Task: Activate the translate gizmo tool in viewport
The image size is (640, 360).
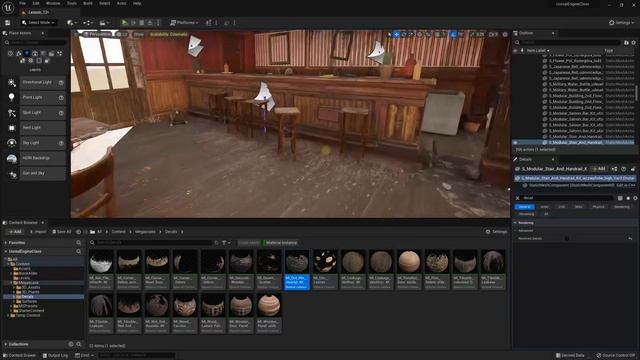Action: (396, 35)
